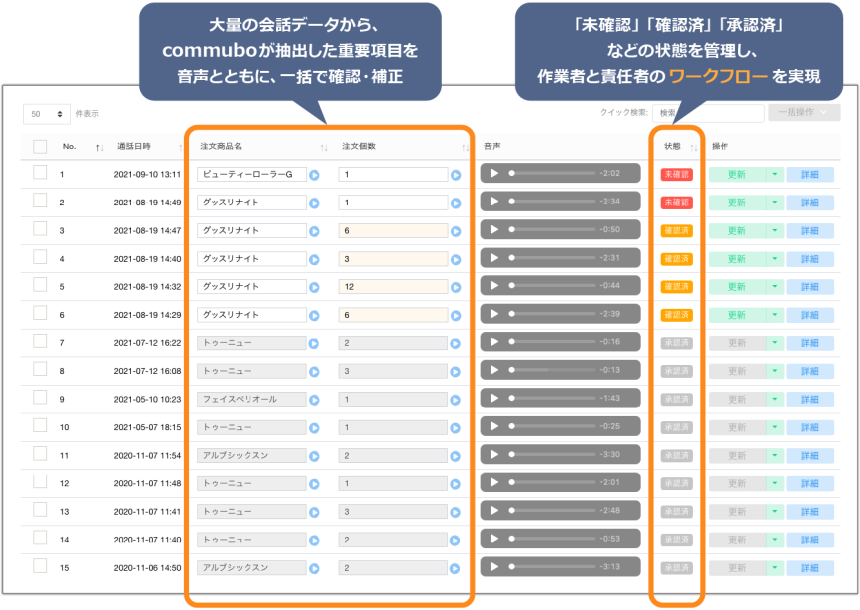Select checkbox for row 7
The width and height of the screenshot is (860, 610).
click(40, 341)
